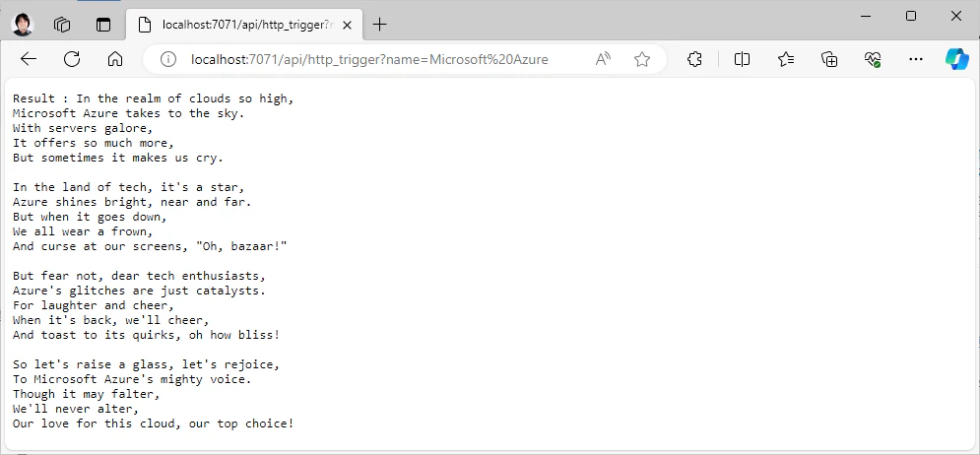This screenshot has width=980, height=455.
Task: Start Read aloud from address bar
Action: click(x=603, y=59)
